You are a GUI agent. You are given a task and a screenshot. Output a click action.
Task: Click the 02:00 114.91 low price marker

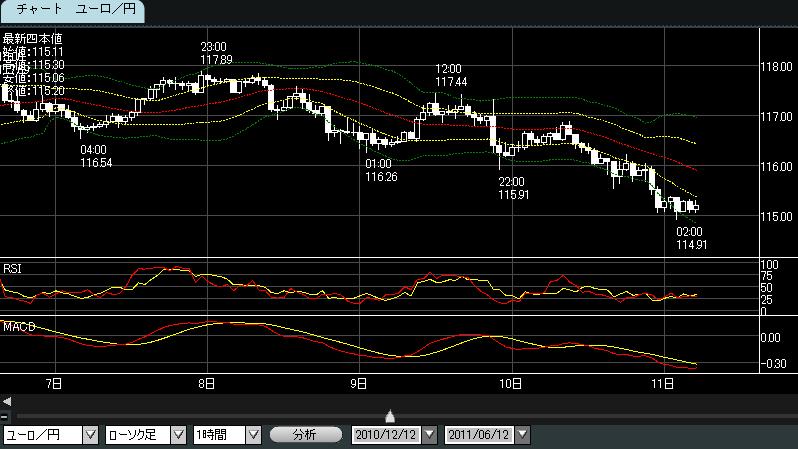click(x=691, y=237)
